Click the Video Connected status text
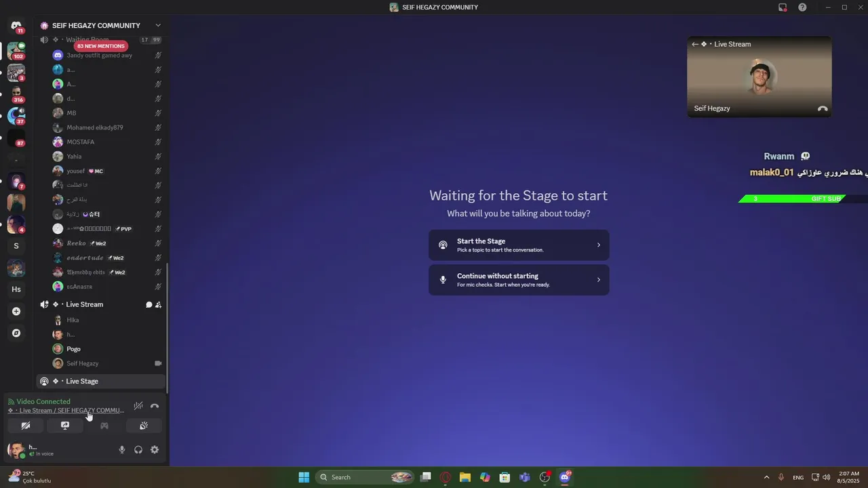The image size is (868, 488). 43,401
